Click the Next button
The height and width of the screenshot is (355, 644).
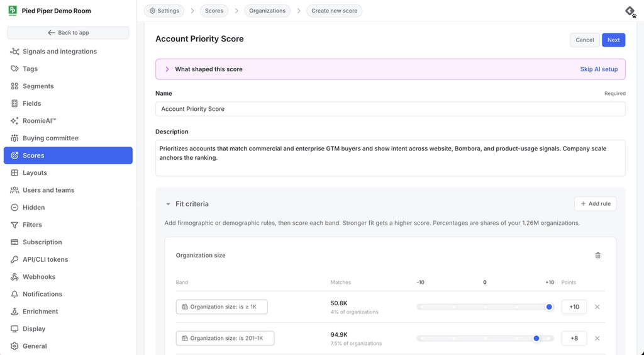pyautogui.click(x=614, y=40)
